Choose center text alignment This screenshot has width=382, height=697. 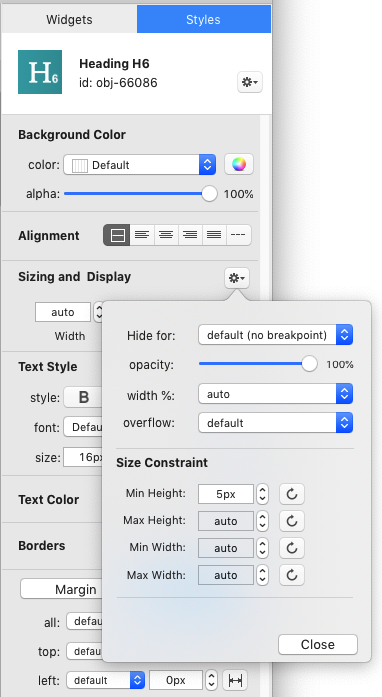click(x=166, y=235)
